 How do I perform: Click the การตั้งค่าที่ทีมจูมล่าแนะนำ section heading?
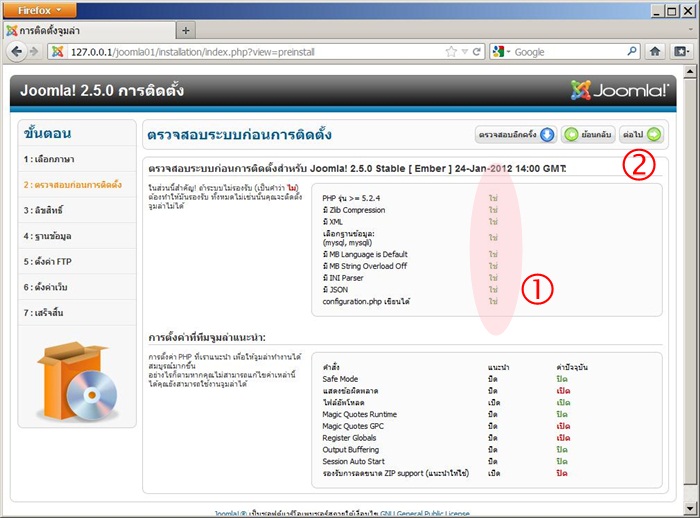click(x=207, y=337)
